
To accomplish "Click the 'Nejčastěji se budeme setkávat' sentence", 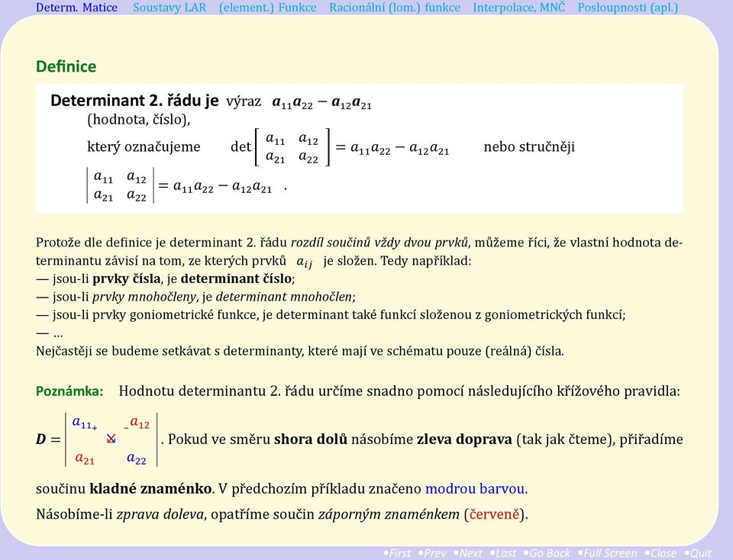I will click(300, 351).
